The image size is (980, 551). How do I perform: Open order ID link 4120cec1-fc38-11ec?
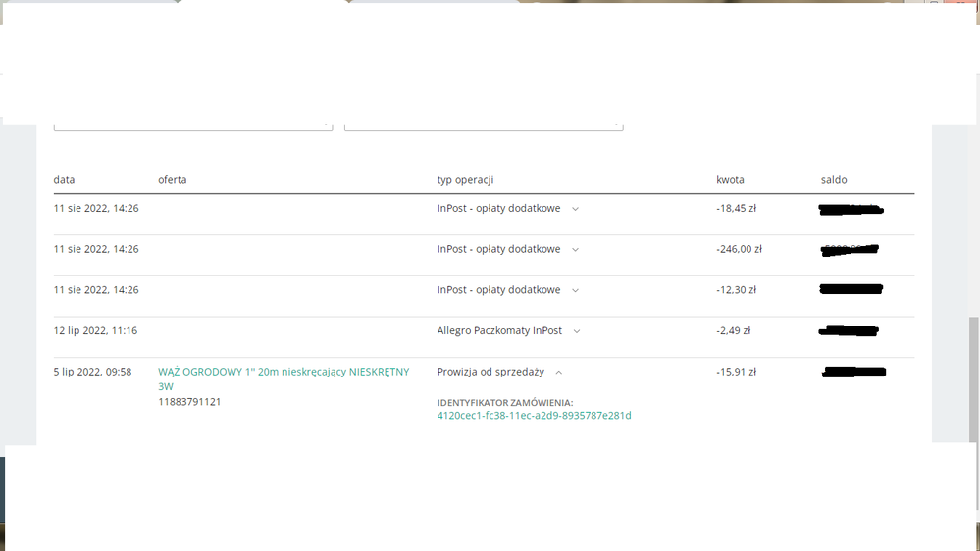tap(534, 416)
